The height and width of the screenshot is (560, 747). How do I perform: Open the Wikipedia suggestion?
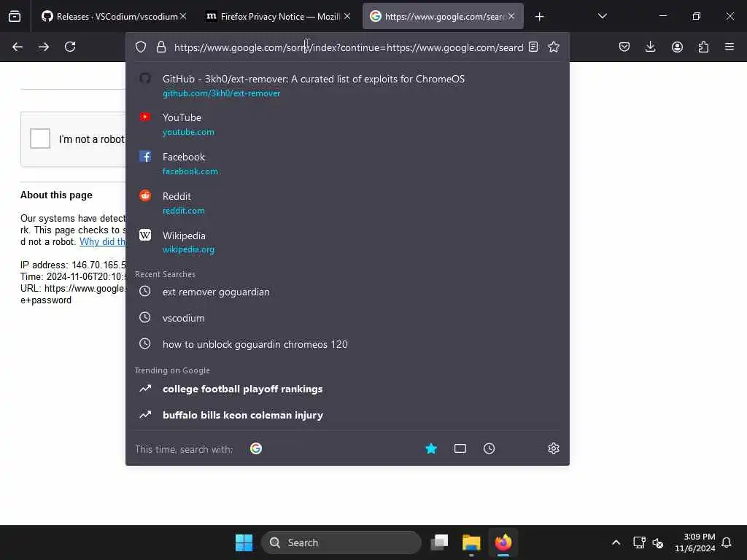point(347,242)
